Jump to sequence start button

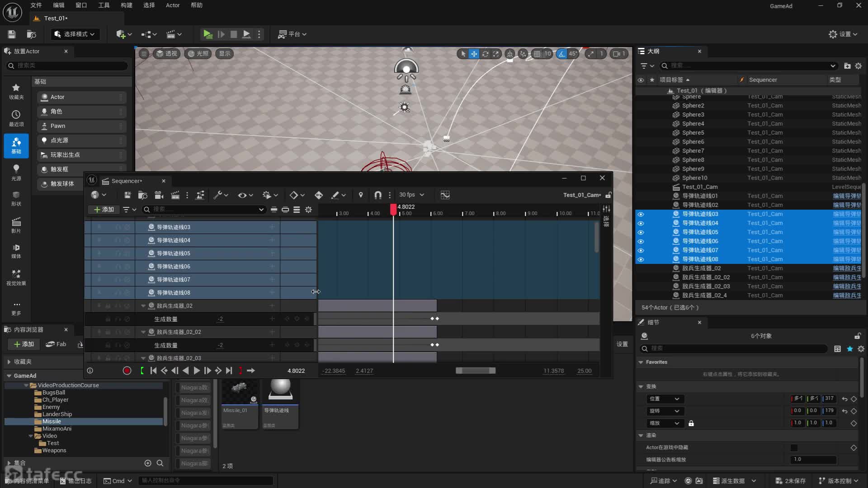(x=153, y=371)
